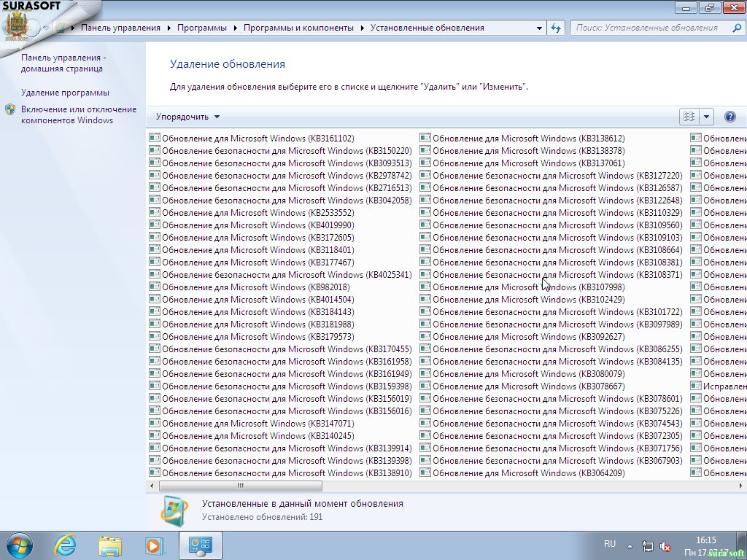The height and width of the screenshot is (560, 747).
Task: Open the view options dropdown arrow
Action: pyautogui.click(x=706, y=117)
